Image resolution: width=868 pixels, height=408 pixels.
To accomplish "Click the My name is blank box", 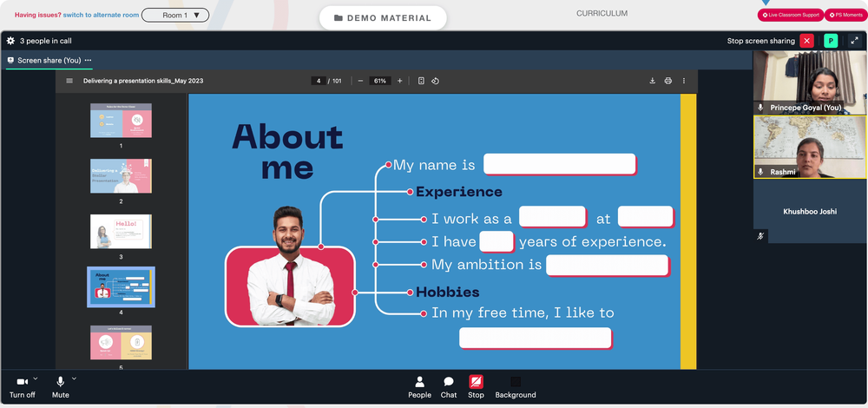I will [560, 164].
